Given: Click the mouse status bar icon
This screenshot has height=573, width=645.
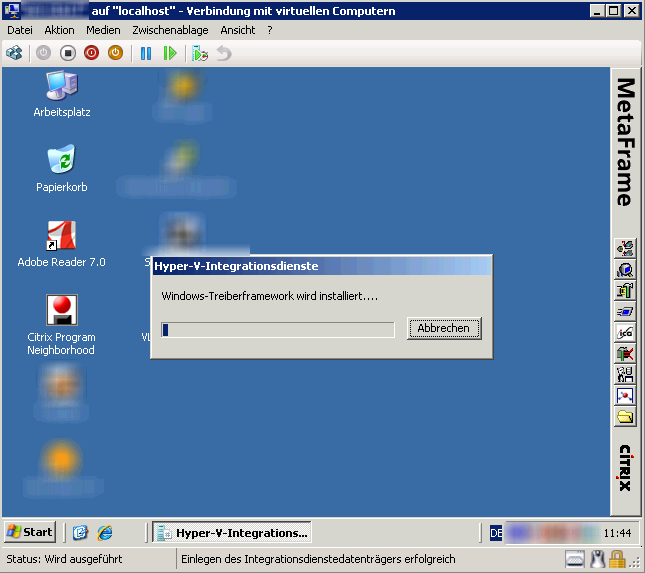Looking at the screenshot, I should [x=597, y=559].
